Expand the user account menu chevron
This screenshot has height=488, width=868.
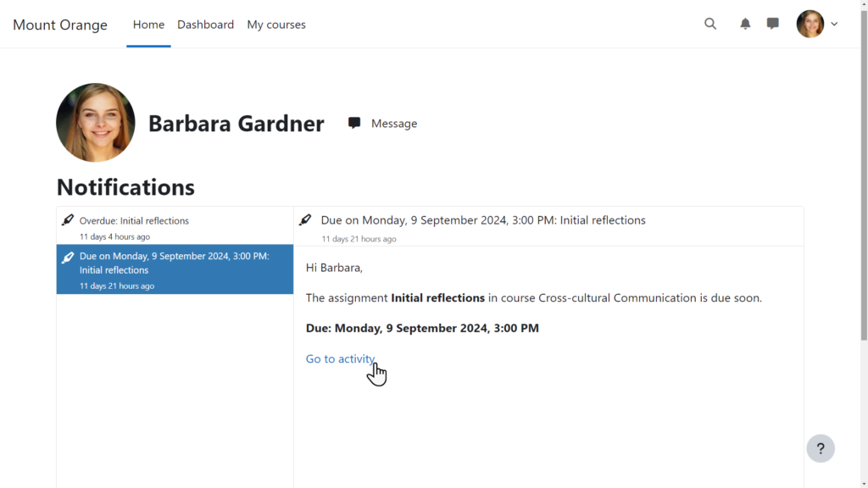[835, 24]
